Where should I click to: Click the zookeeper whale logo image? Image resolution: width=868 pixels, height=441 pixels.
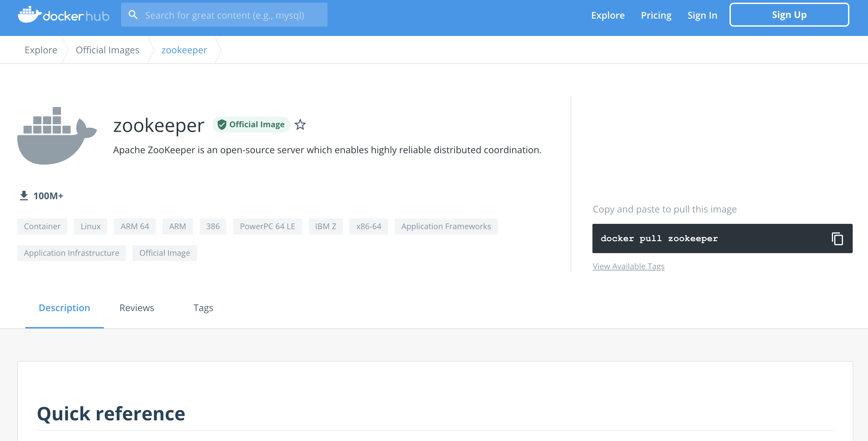[57, 136]
